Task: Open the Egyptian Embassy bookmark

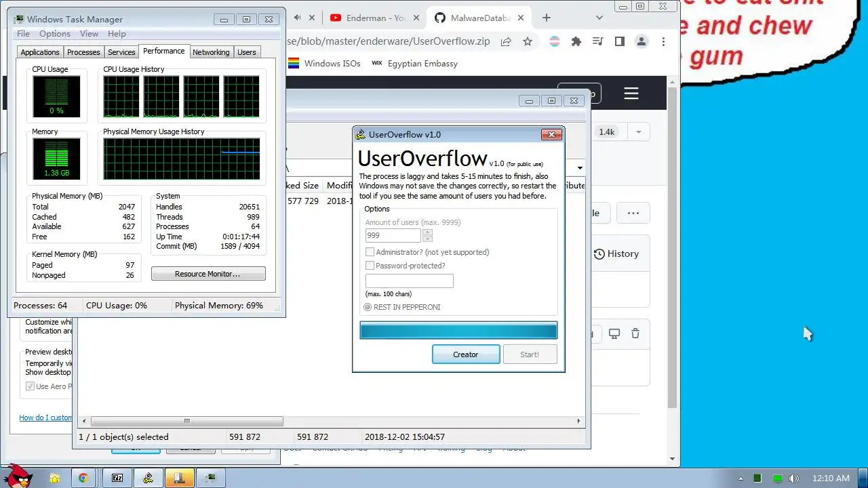Action: coord(415,64)
